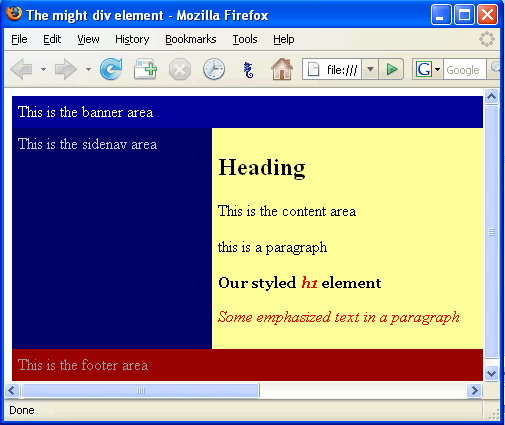The image size is (505, 425).
Task: Click the 'This is the sidenav area' text
Action: [87, 144]
